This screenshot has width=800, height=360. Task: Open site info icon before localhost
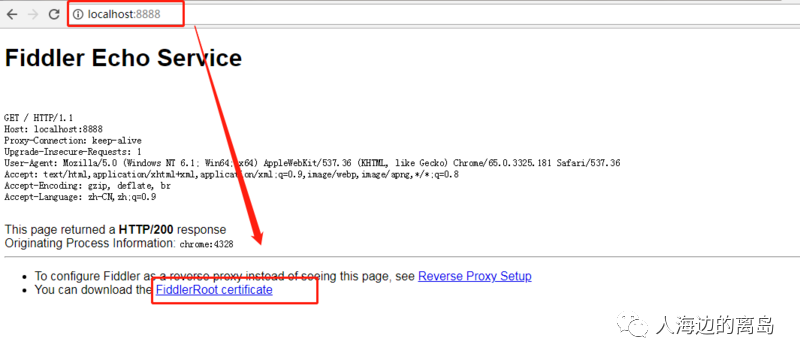(x=78, y=14)
